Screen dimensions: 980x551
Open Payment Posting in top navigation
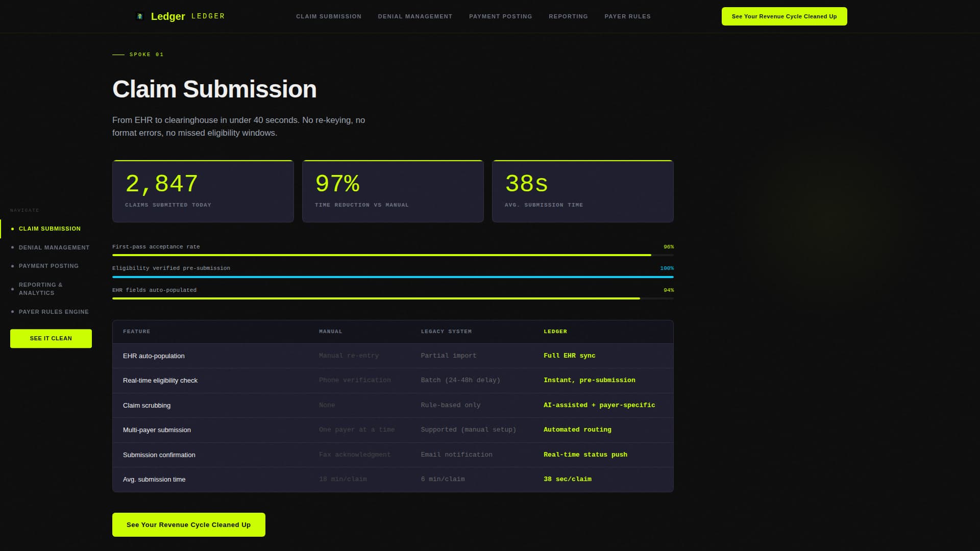(500, 16)
